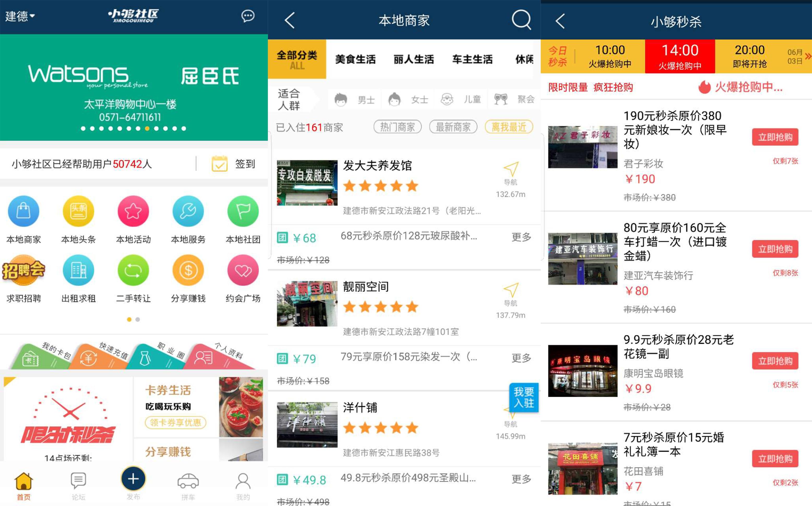Tap the highlighted orange carousel dot on banner
The width and height of the screenshot is (812, 506).
147,129
